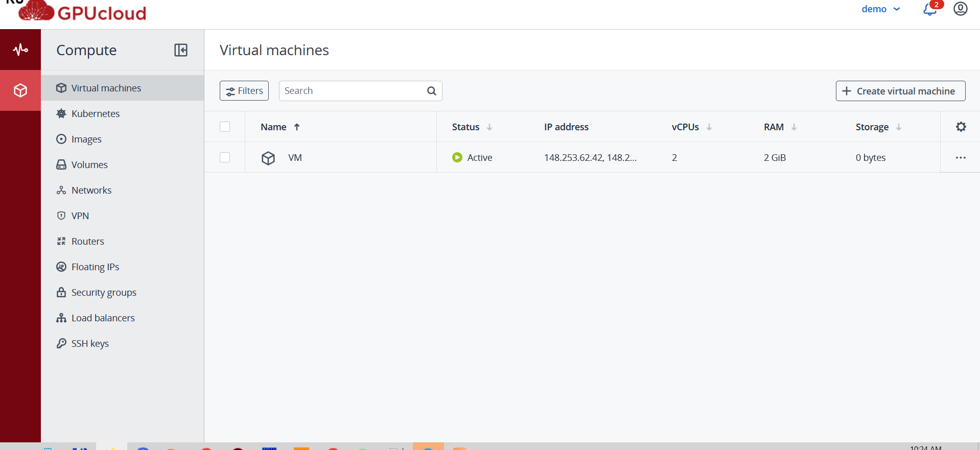Sort the table by the RAM column
The image size is (980, 450).
pyautogui.click(x=780, y=127)
